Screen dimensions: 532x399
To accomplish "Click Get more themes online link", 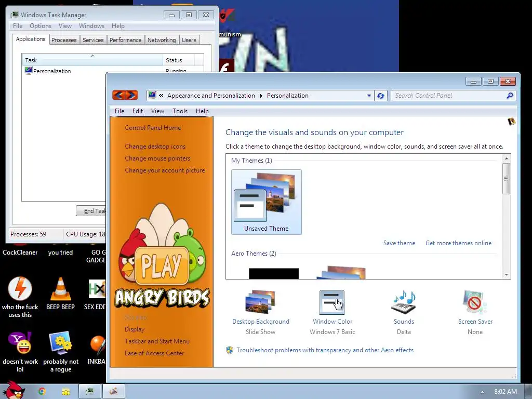I will [x=458, y=243].
